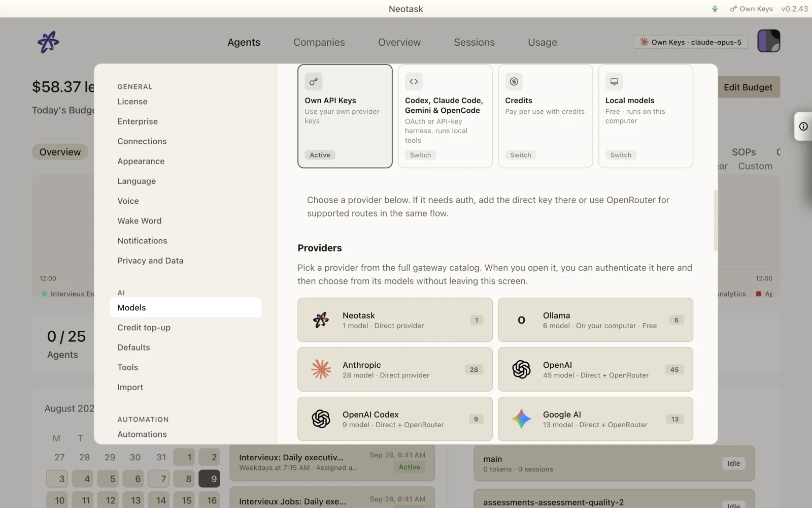The image size is (812, 508).
Task: Click the OpenAI provider logo icon
Action: point(521,369)
